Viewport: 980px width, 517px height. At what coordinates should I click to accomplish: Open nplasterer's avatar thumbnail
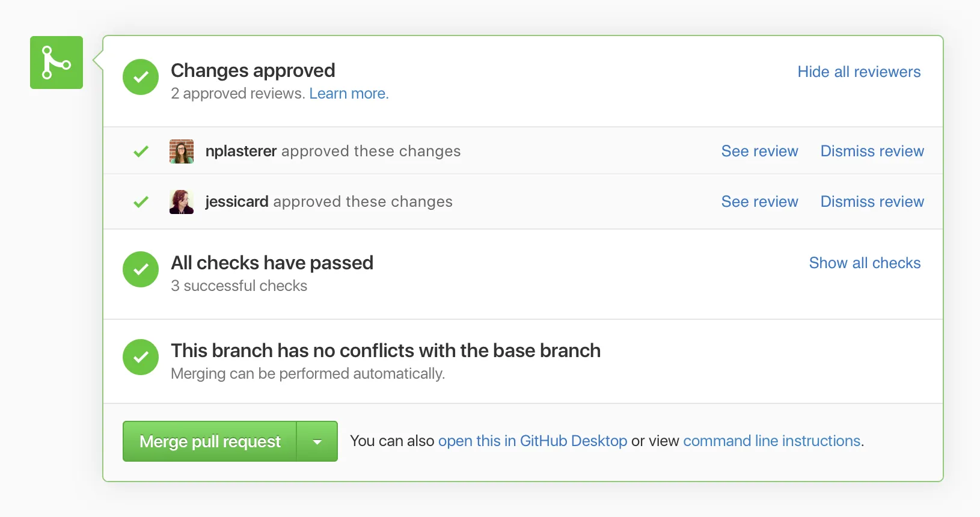coord(182,151)
